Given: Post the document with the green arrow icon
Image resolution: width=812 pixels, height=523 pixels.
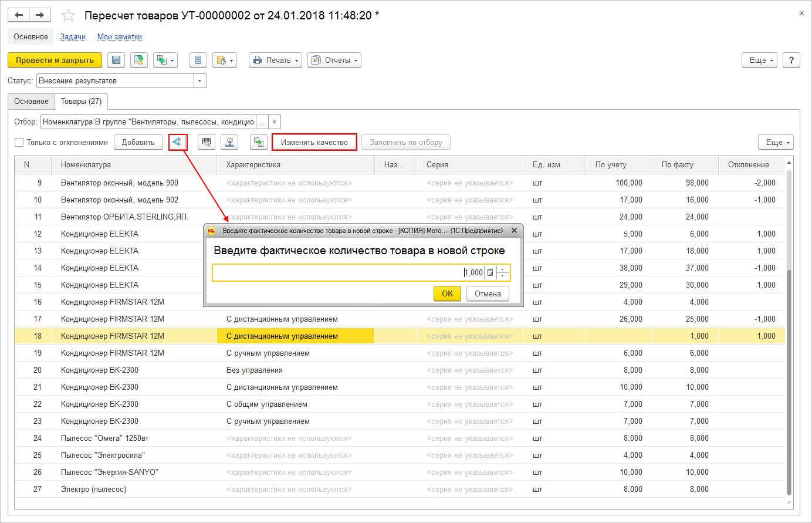Looking at the screenshot, I should pos(139,60).
